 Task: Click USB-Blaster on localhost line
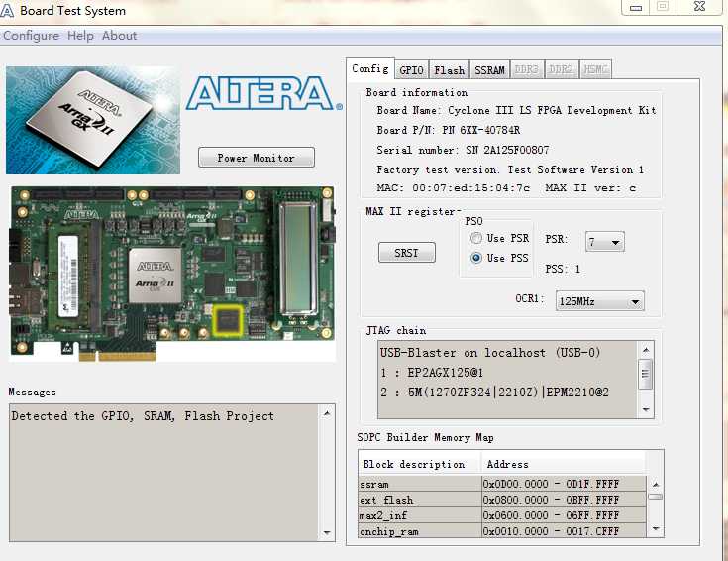click(x=490, y=353)
